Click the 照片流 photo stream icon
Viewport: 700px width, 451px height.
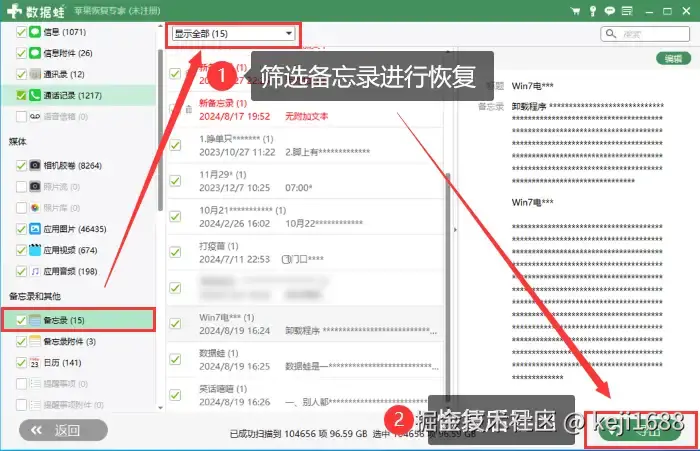[x=35, y=186]
